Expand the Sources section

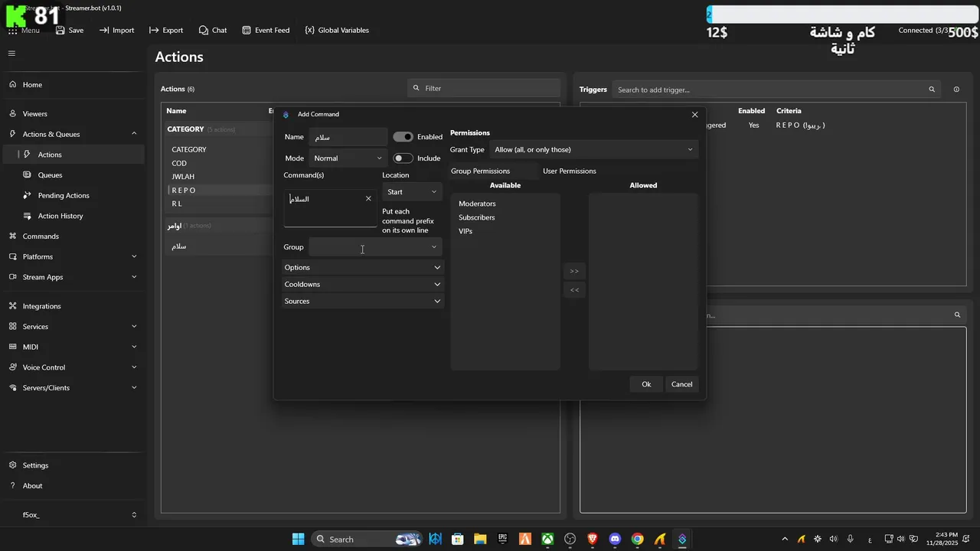click(362, 301)
